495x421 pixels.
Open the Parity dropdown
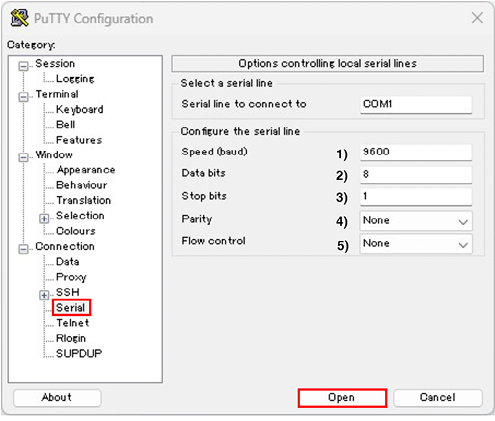pos(416,221)
